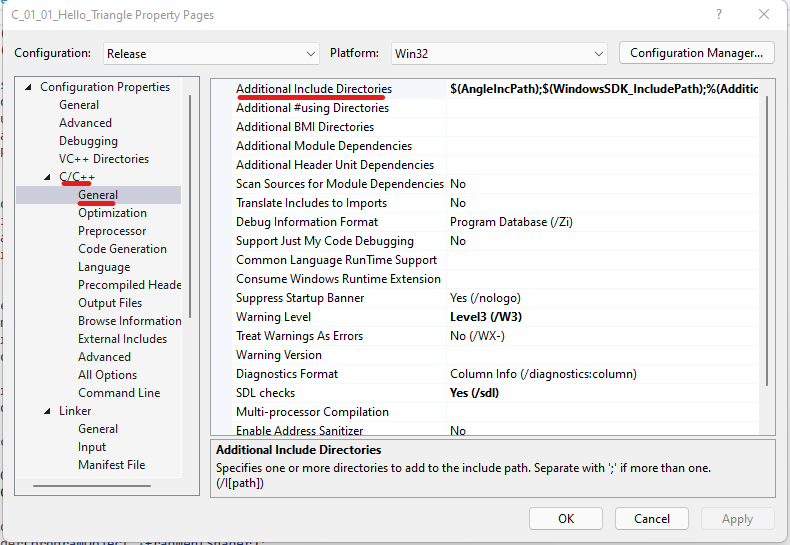Open the Configuration dropdown showing Release

(211, 53)
